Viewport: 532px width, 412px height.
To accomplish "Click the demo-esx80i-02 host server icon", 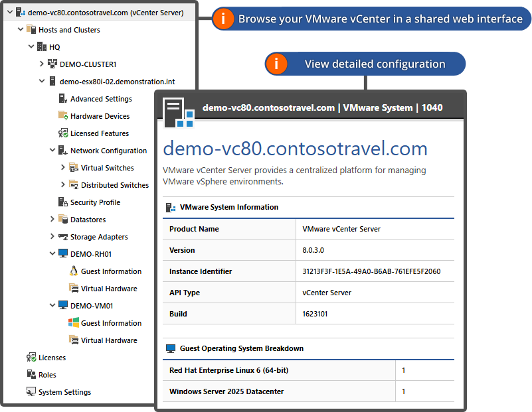I will [52, 82].
